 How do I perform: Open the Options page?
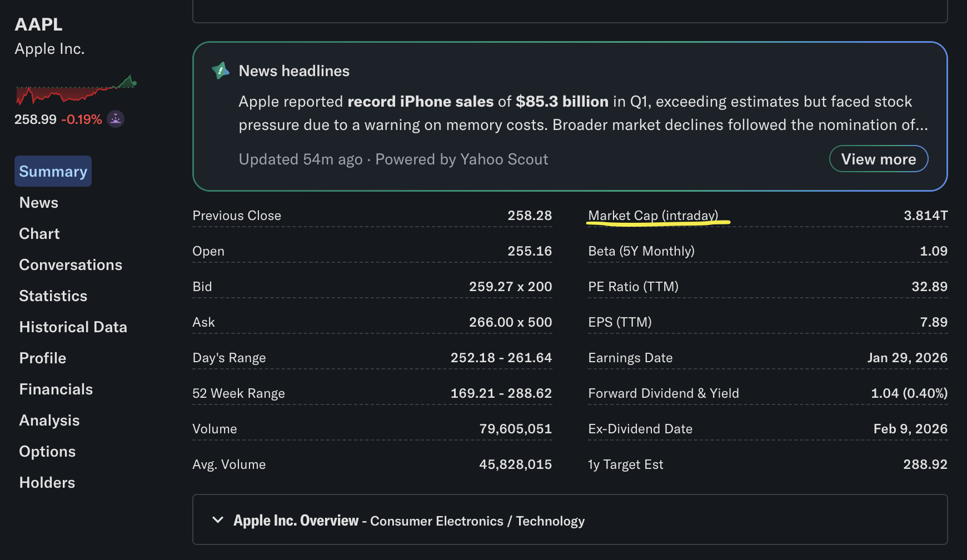47,451
